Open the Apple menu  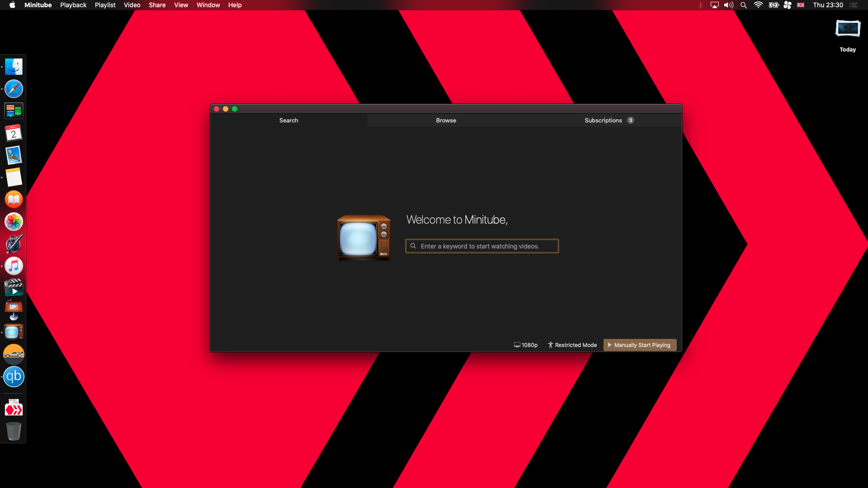(12, 5)
